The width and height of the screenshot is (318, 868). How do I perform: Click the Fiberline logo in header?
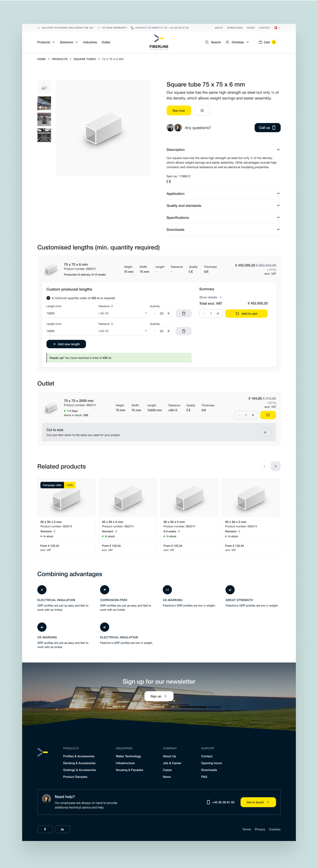[x=159, y=43]
